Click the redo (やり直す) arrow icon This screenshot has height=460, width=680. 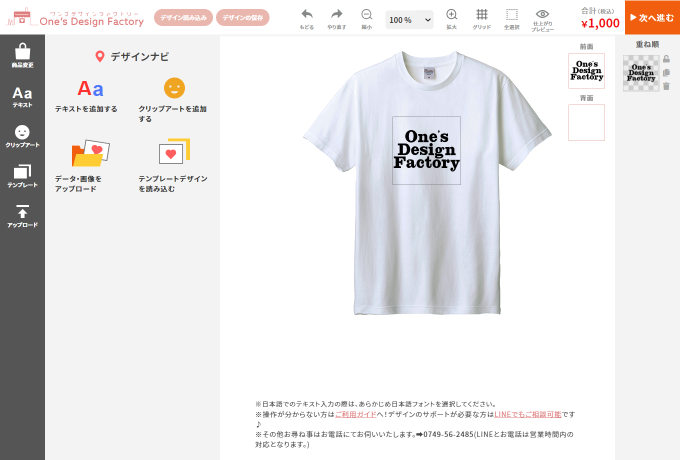[336, 15]
